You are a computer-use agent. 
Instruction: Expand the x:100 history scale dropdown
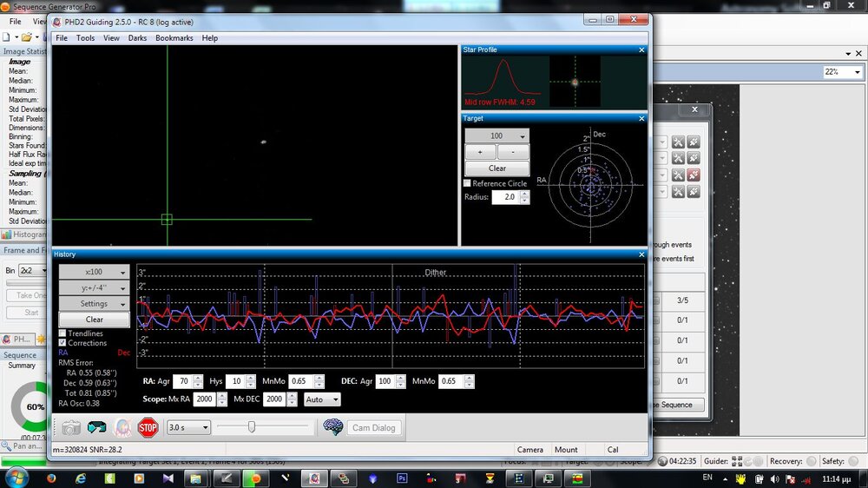[x=94, y=272]
